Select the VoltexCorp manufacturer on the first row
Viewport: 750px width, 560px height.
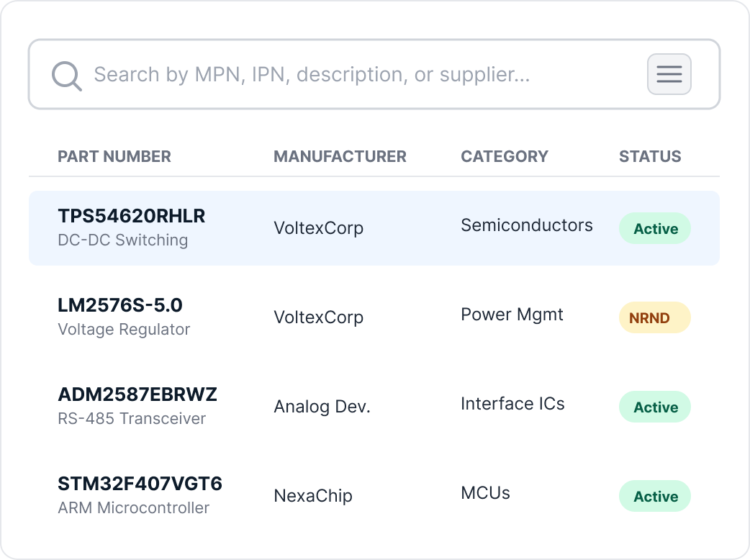[319, 227]
